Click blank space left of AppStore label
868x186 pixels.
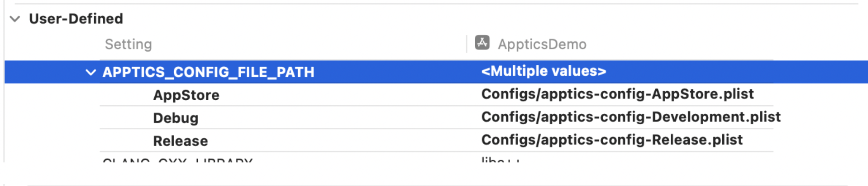pyautogui.click(x=127, y=95)
